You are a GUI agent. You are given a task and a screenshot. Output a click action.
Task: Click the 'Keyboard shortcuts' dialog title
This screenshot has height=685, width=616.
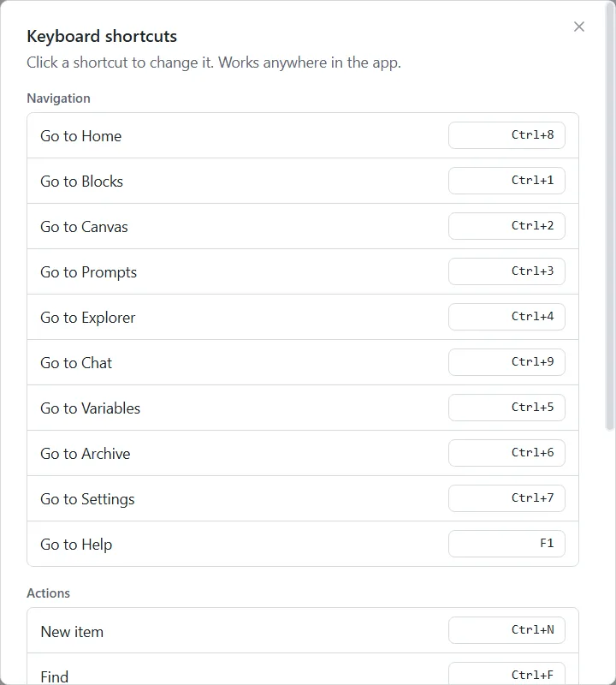102,36
